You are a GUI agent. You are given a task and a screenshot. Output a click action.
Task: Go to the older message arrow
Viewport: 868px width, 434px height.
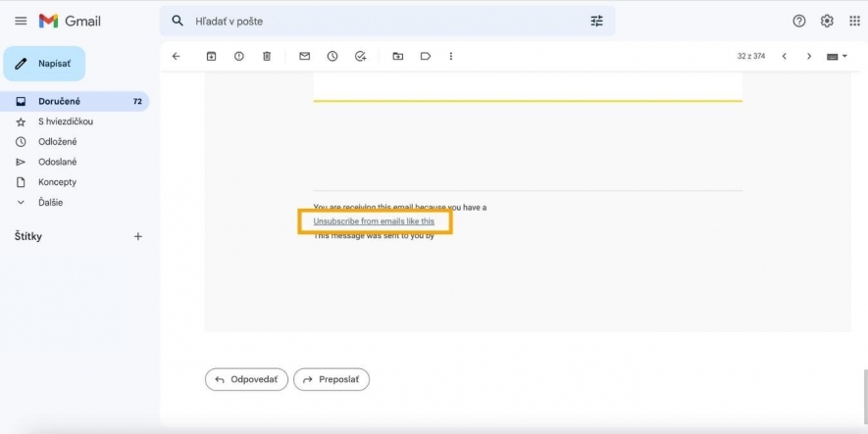click(x=809, y=56)
